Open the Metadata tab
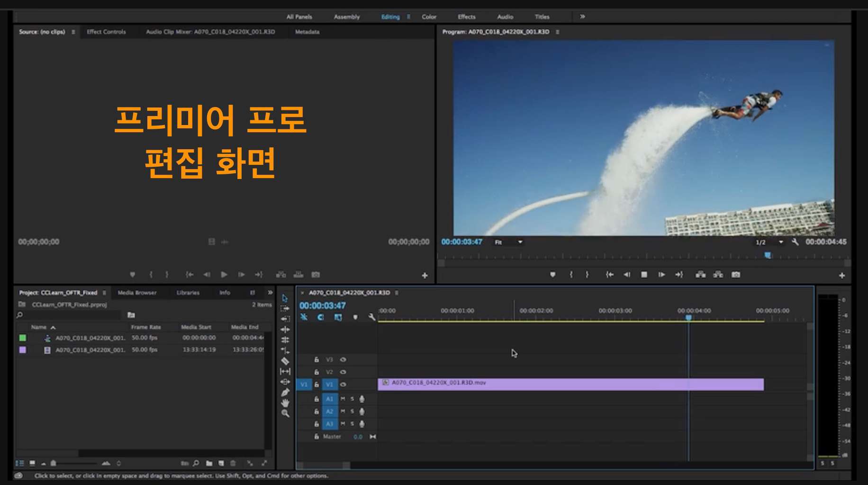Screen dimensions: 868x485 (x=307, y=32)
